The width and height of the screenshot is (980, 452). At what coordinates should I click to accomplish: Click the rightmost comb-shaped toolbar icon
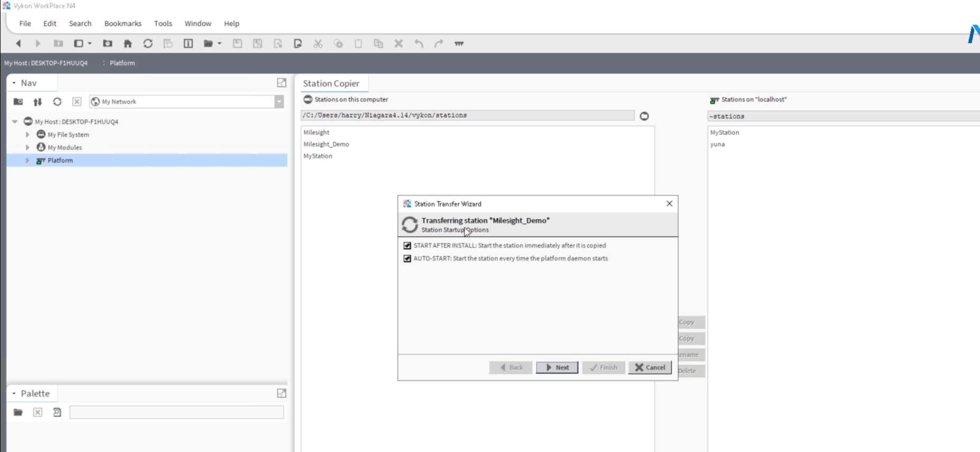[x=459, y=44]
